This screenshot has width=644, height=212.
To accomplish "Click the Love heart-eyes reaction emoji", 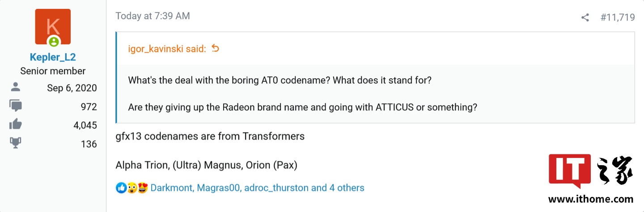I will pyautogui.click(x=143, y=188).
